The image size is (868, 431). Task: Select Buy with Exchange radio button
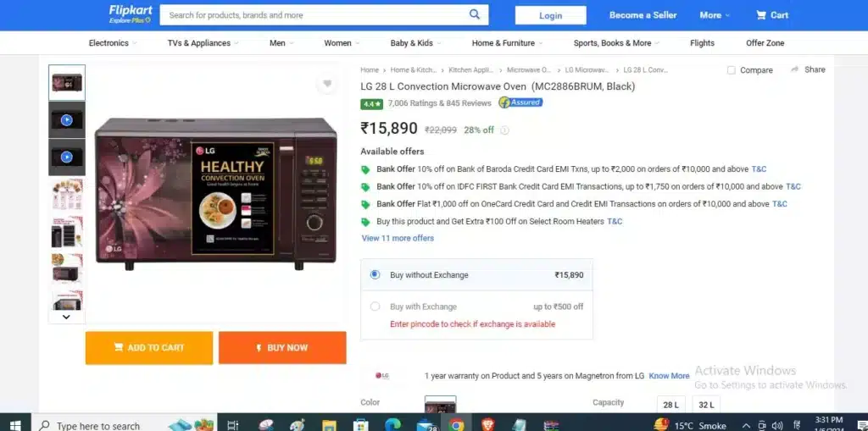point(376,306)
